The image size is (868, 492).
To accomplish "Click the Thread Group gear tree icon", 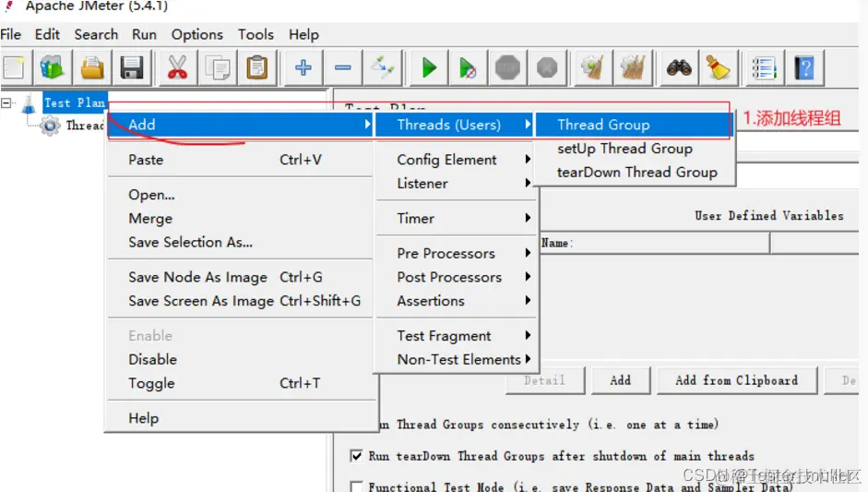I will [50, 126].
